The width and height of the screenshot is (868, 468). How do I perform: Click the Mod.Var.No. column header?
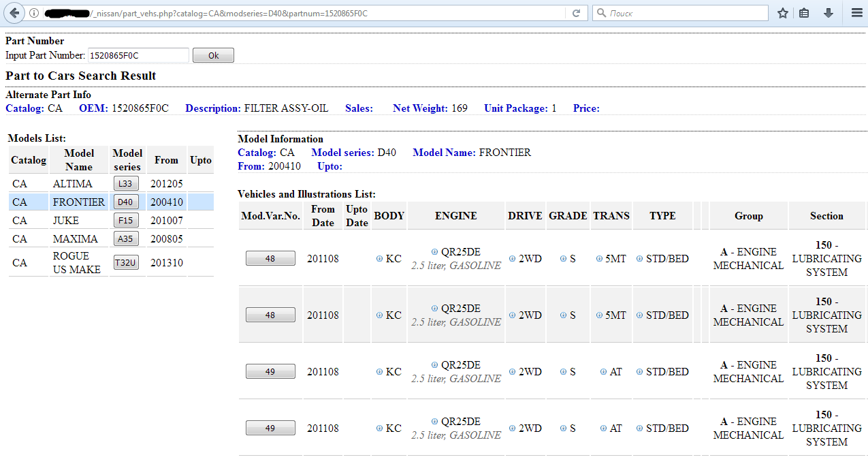click(271, 215)
